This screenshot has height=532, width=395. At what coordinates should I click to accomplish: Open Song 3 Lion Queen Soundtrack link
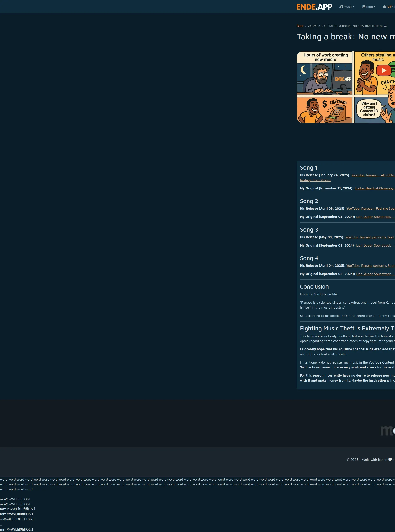[x=375, y=245]
